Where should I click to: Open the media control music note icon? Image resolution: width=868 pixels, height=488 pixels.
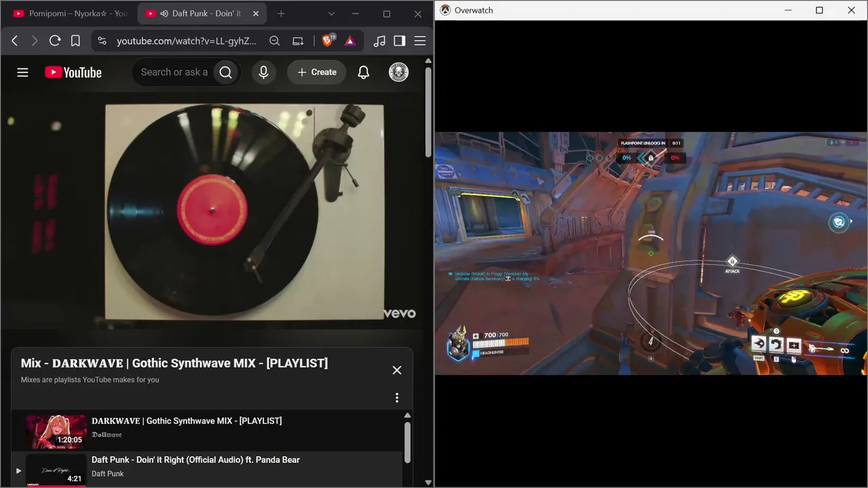(x=380, y=41)
